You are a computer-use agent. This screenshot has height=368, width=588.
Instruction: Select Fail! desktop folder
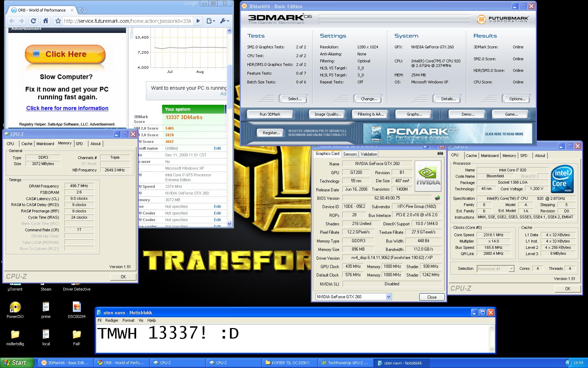point(77,337)
